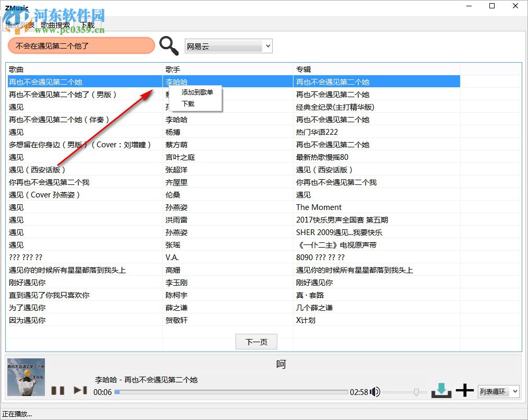The height and width of the screenshot is (420, 528).
Task: Switch to the 下载 tab
Action: tap(87, 24)
